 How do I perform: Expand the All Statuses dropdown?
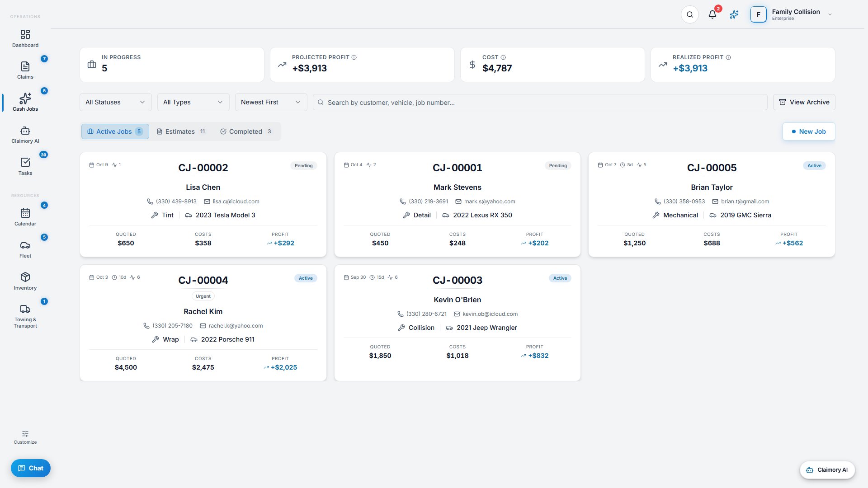[116, 102]
